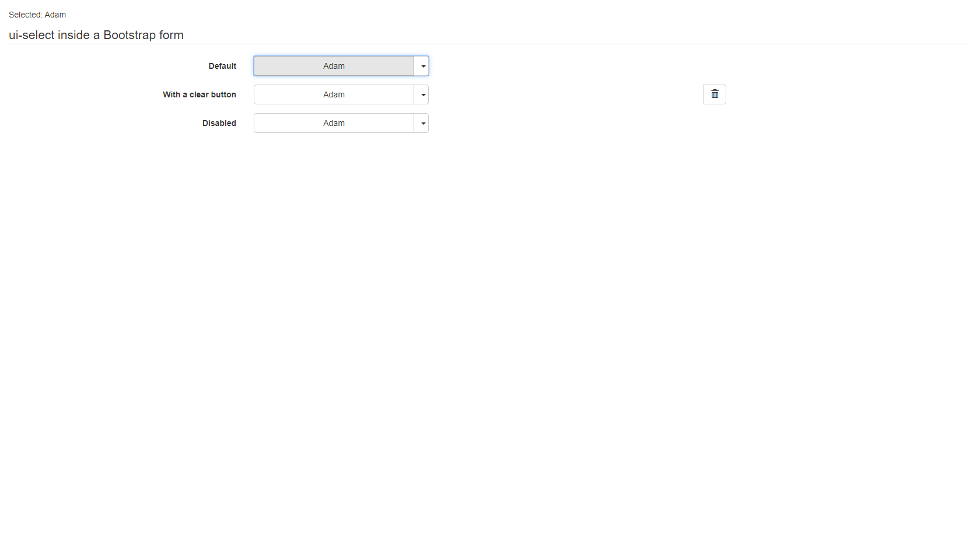This screenshot has height=544, width=980.
Task: Expand the Default row caret arrow
Action: click(x=422, y=66)
